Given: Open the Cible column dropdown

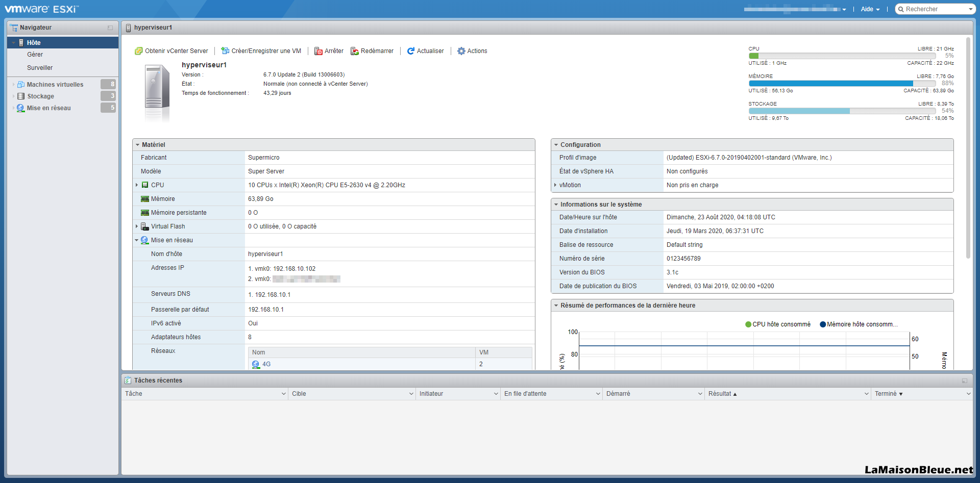Looking at the screenshot, I should (x=411, y=394).
